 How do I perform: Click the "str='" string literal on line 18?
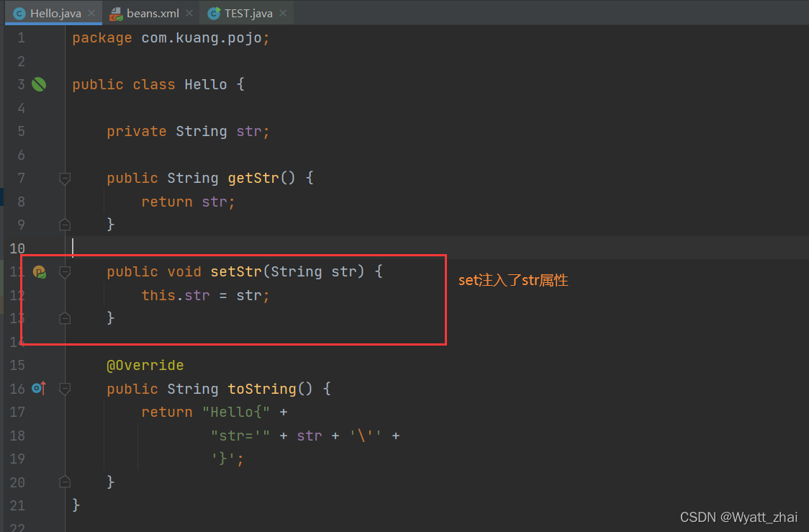coord(240,436)
